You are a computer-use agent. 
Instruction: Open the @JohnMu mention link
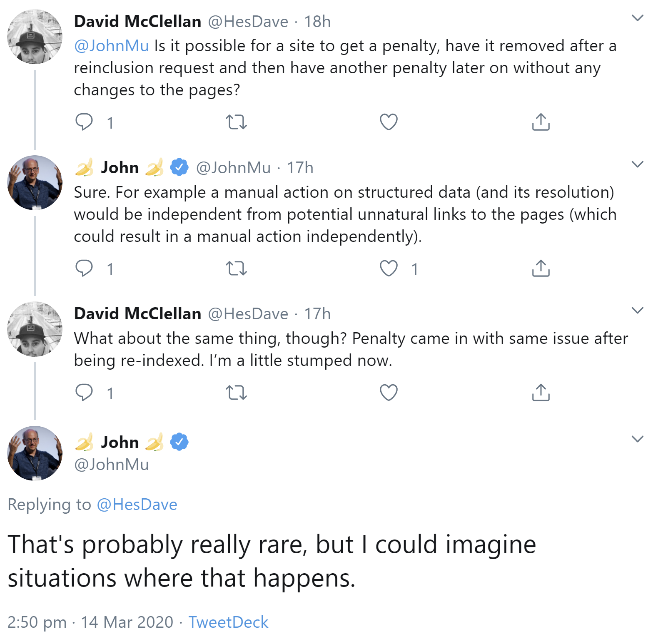pyautogui.click(x=111, y=46)
